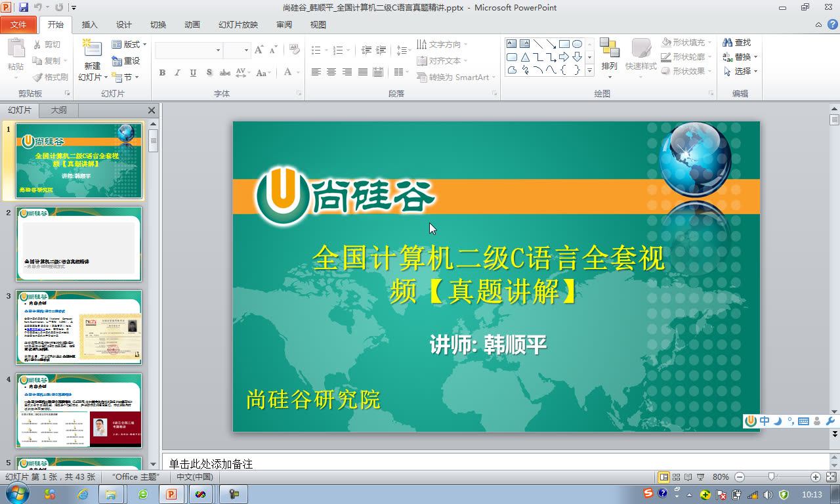Toggle Bold formatting

[162, 73]
